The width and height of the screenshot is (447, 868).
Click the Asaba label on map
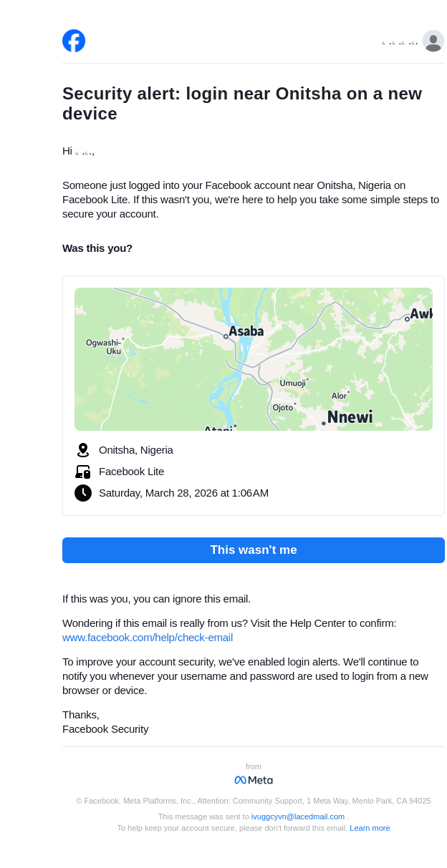(246, 331)
